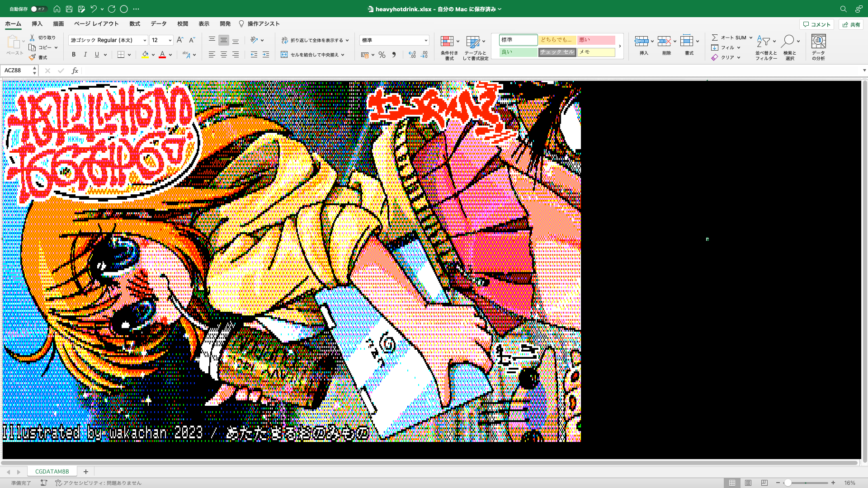The height and width of the screenshot is (488, 868).
Task: Apply the green Good cell style
Action: (518, 52)
